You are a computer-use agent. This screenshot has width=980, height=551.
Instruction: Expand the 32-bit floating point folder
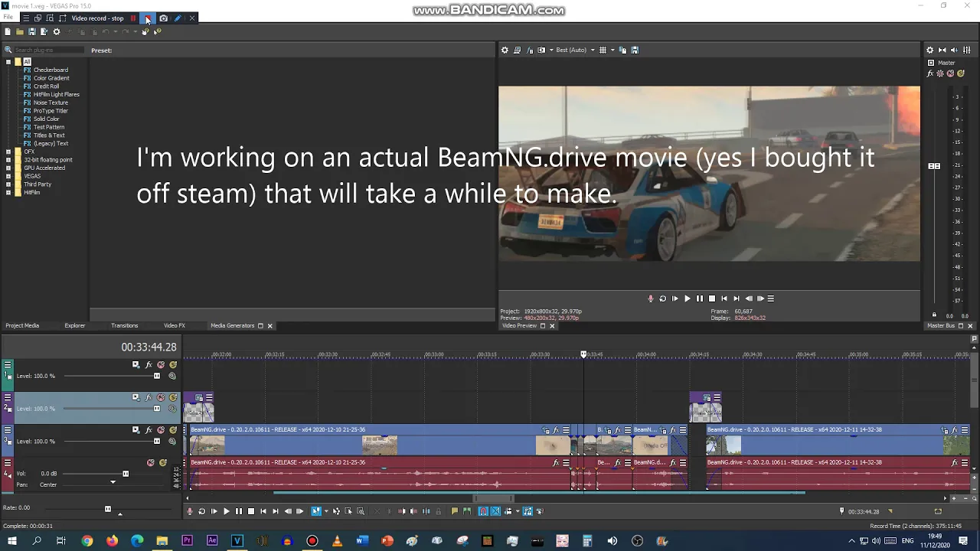[x=8, y=160]
